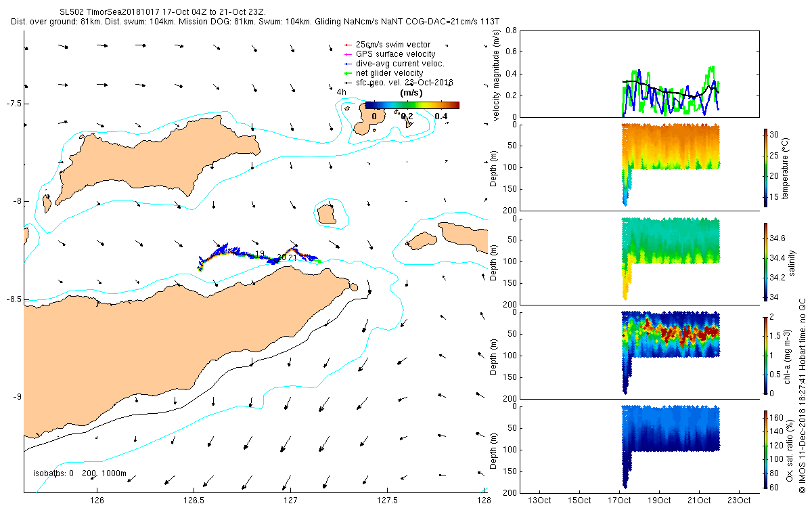Click the 23Oct date tick label
Image resolution: width=812 pixels, height=508 pixels.
tap(739, 500)
